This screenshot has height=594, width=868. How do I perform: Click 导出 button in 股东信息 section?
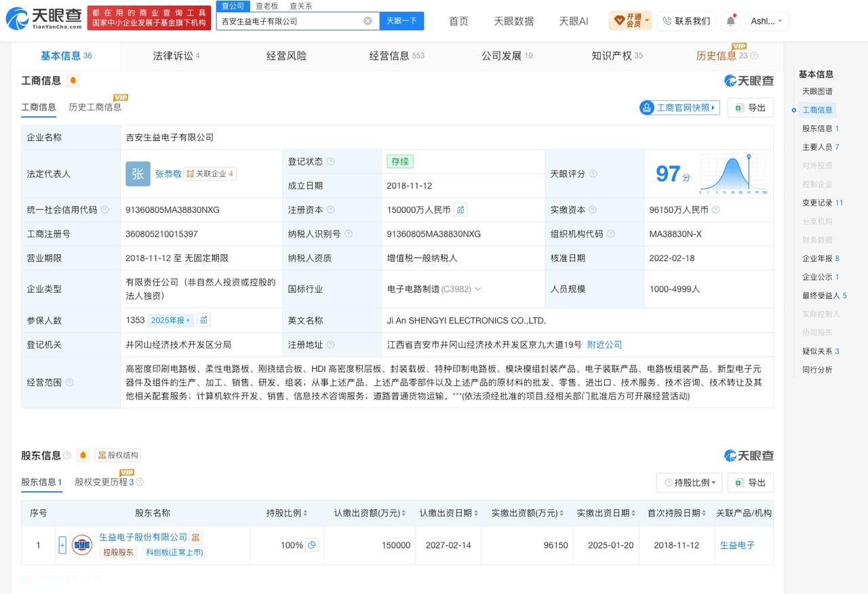pos(751,483)
